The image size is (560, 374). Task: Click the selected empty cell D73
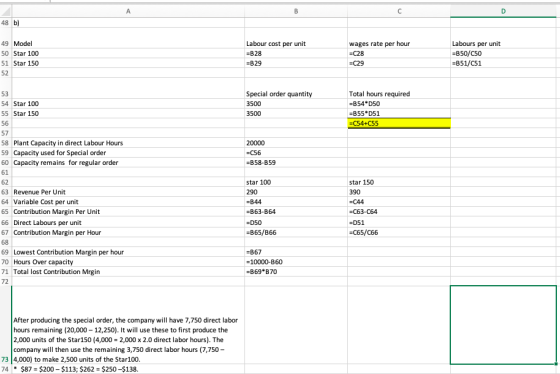pyautogui.click(x=503, y=325)
